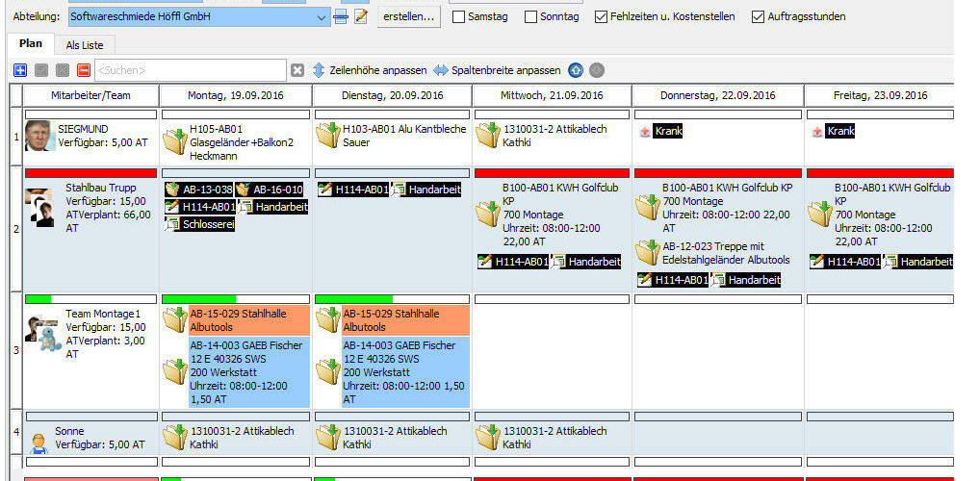
Task: Click the Dienstag, 20.09.2016 column header
Action: tap(392, 95)
